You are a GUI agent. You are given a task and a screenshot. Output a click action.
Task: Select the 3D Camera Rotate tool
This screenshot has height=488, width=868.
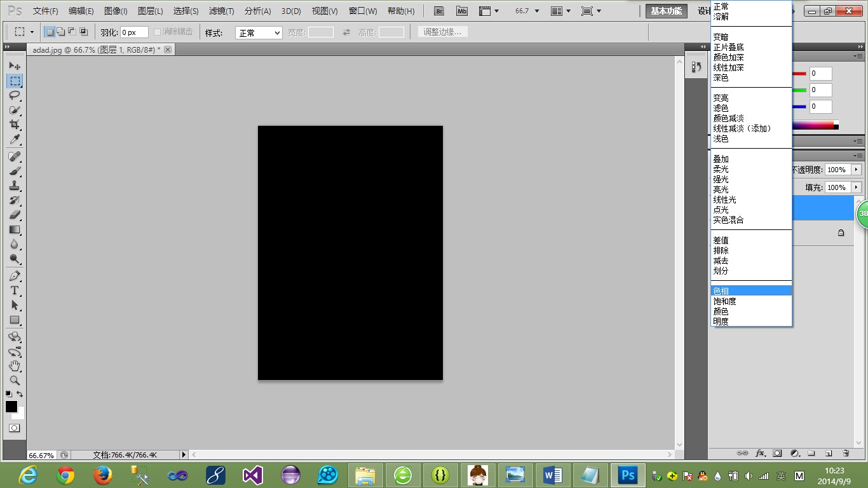tap(15, 351)
